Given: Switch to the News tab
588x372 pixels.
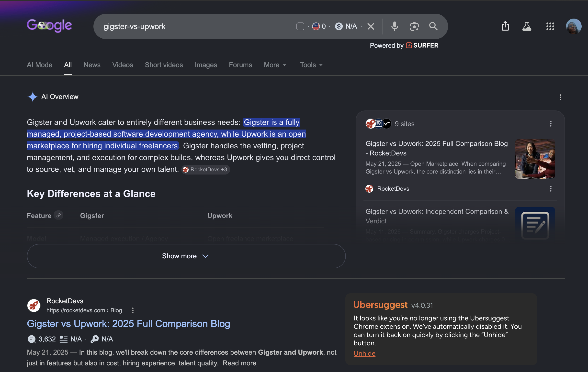Looking at the screenshot, I should click(92, 65).
